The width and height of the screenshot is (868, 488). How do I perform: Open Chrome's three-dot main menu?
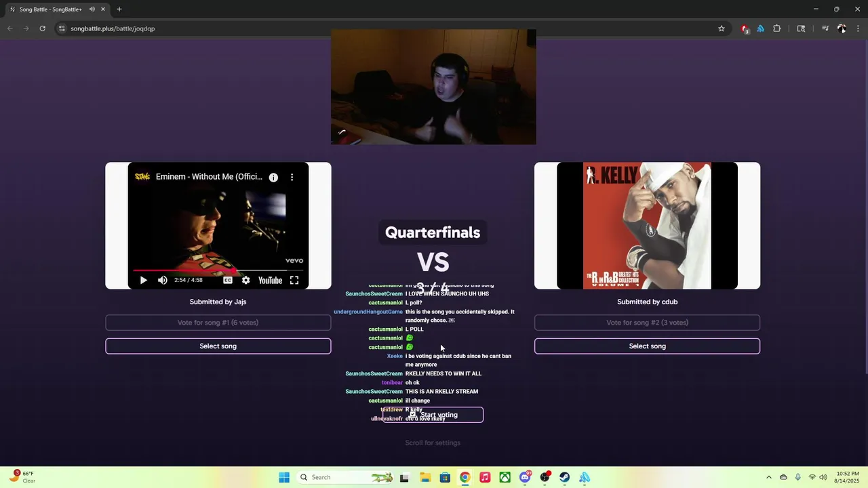click(858, 28)
